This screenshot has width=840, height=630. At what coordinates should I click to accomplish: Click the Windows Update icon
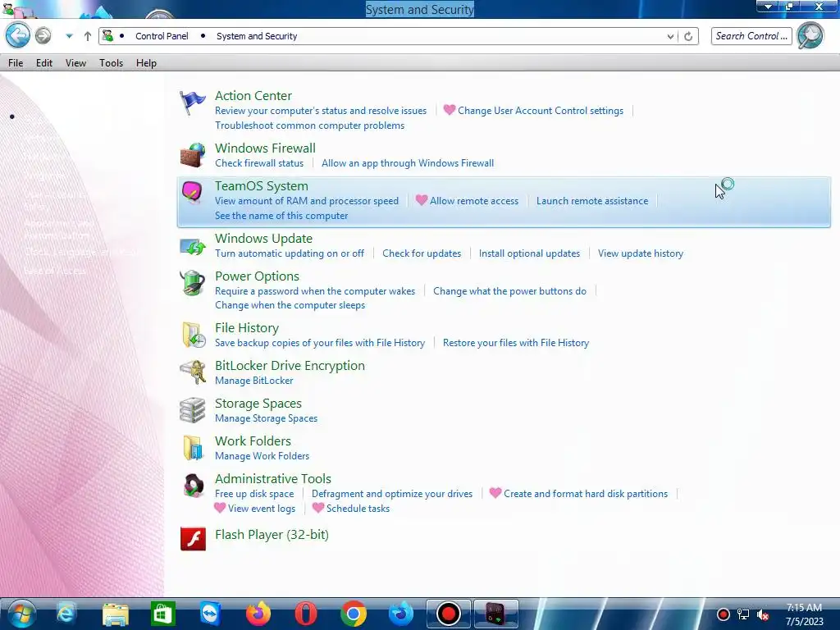pyautogui.click(x=192, y=246)
